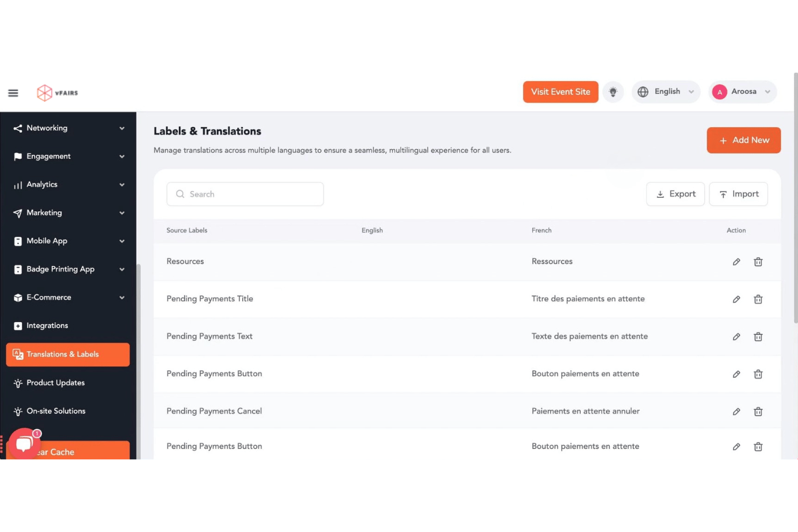Edit the Pending Payments Title row
798x532 pixels.
(x=737, y=299)
